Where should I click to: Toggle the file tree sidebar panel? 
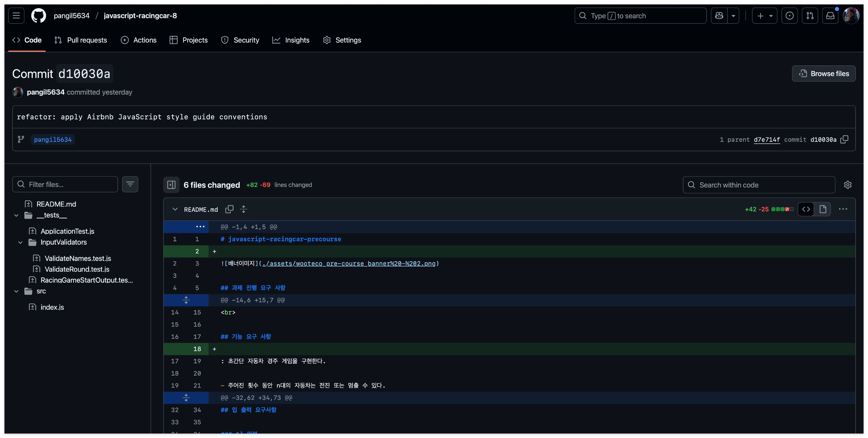tap(171, 185)
